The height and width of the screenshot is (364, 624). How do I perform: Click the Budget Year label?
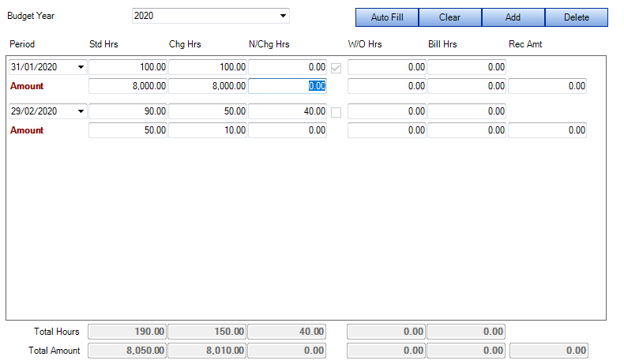pos(31,16)
